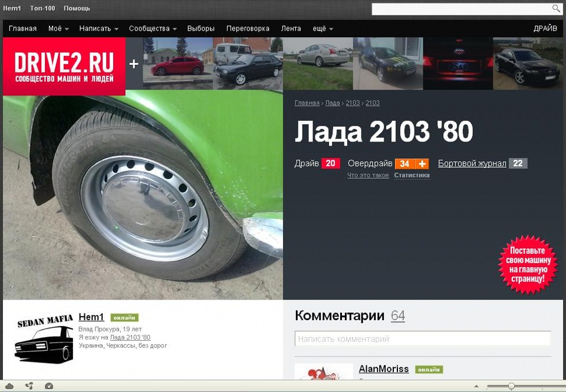Expand the Написать dropdown menu
Image resolution: width=566 pixels, height=392 pixels.
98,28
